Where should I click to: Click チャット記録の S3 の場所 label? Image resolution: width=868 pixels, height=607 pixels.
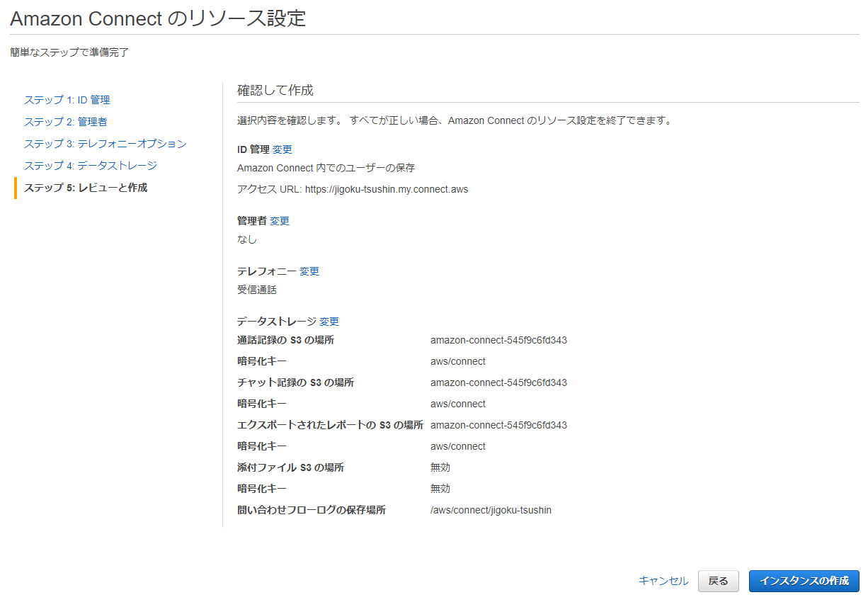(295, 382)
